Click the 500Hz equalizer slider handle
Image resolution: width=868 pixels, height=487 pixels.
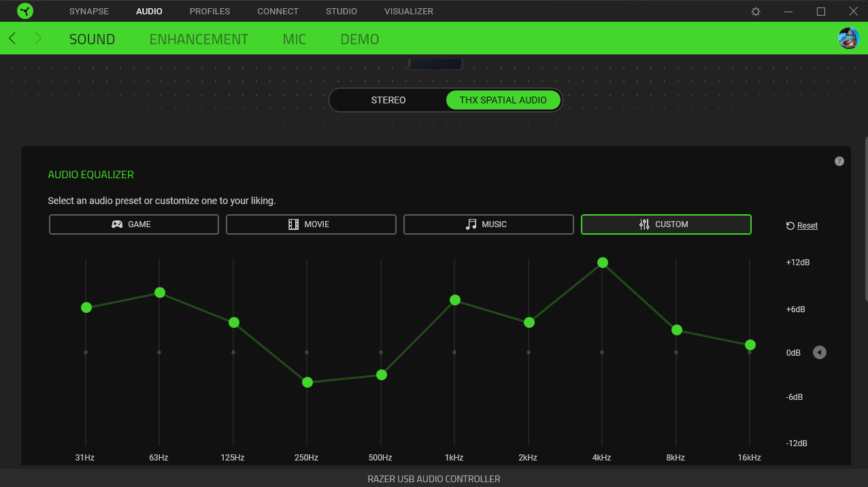point(382,375)
